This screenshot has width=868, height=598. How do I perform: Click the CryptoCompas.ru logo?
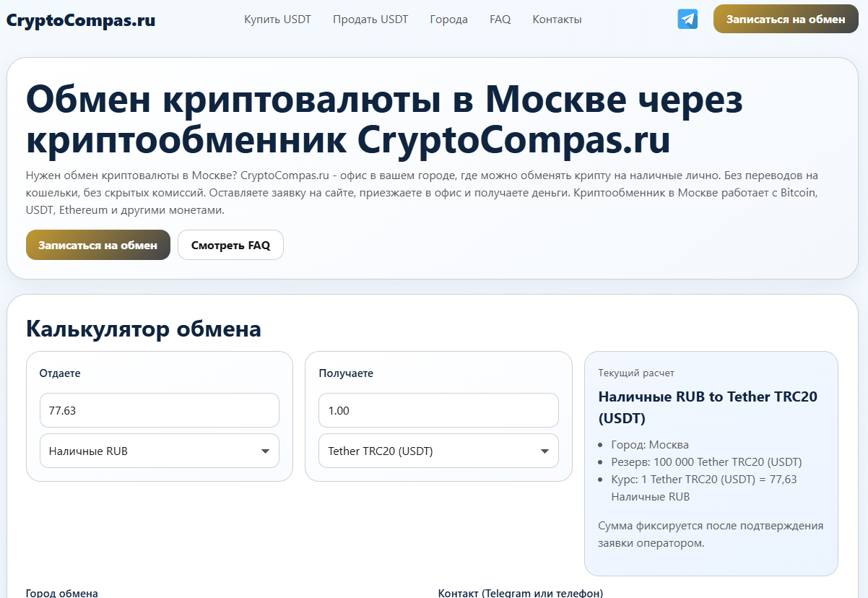coord(79,19)
